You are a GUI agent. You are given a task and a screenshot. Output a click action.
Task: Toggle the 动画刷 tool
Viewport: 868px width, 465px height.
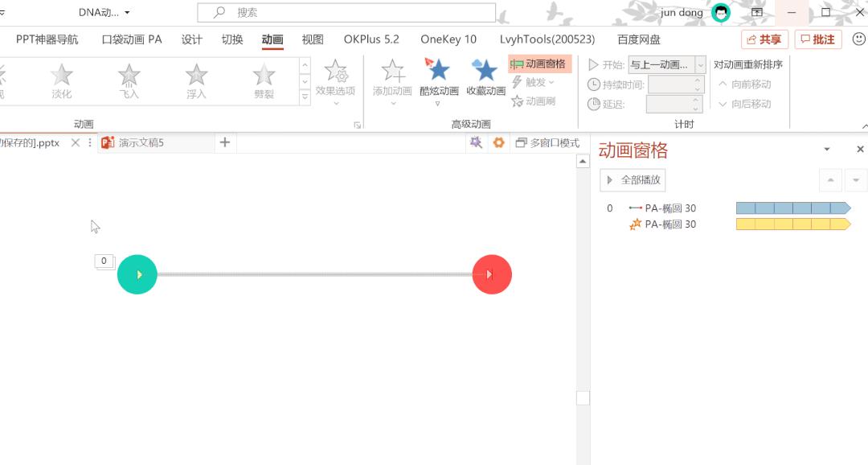pyautogui.click(x=537, y=100)
